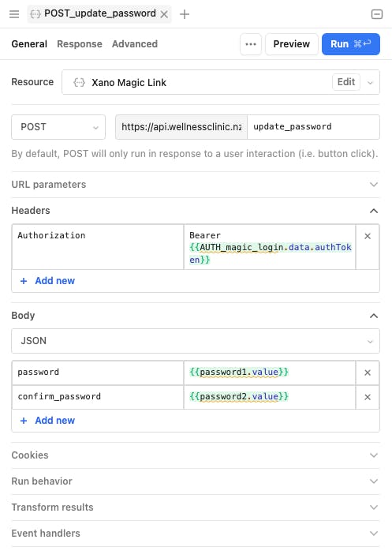Expand the URL parameters section

[196, 185]
